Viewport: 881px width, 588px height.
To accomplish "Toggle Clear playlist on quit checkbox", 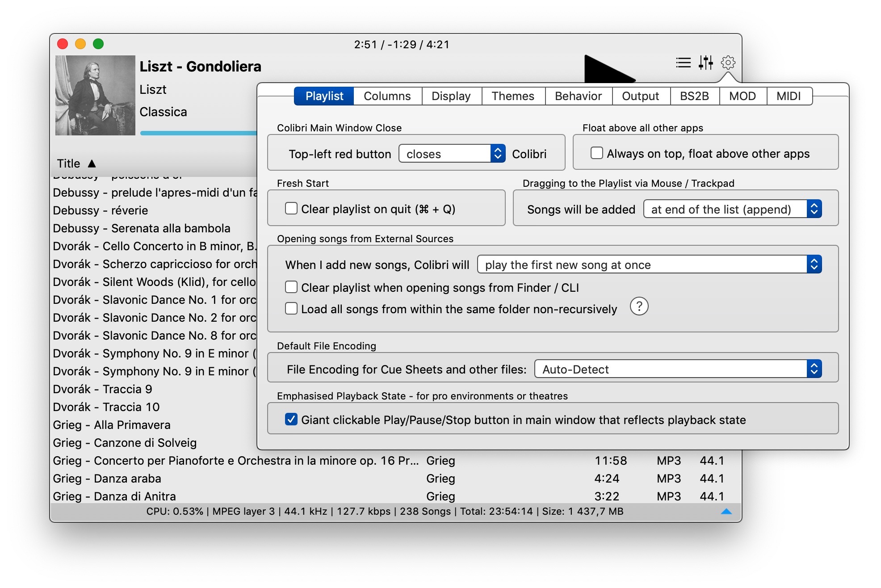I will [291, 209].
